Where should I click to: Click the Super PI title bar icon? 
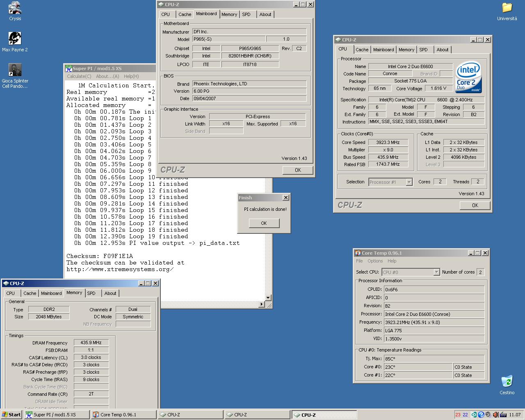[x=68, y=68]
